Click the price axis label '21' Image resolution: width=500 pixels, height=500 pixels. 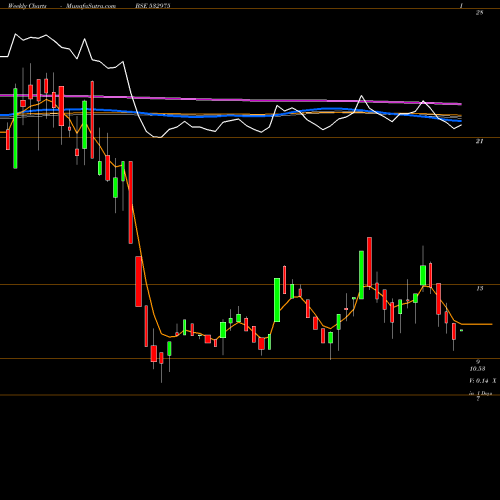point(479,141)
